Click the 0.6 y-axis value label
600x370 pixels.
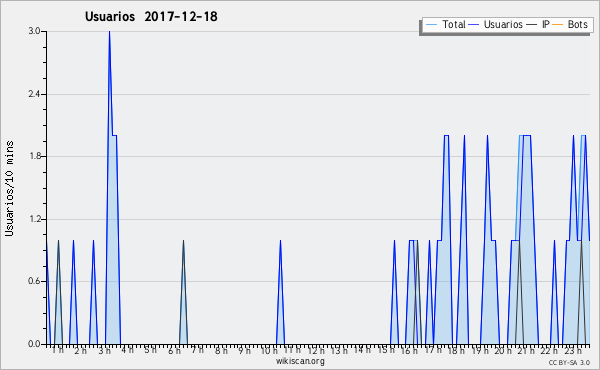point(34,281)
